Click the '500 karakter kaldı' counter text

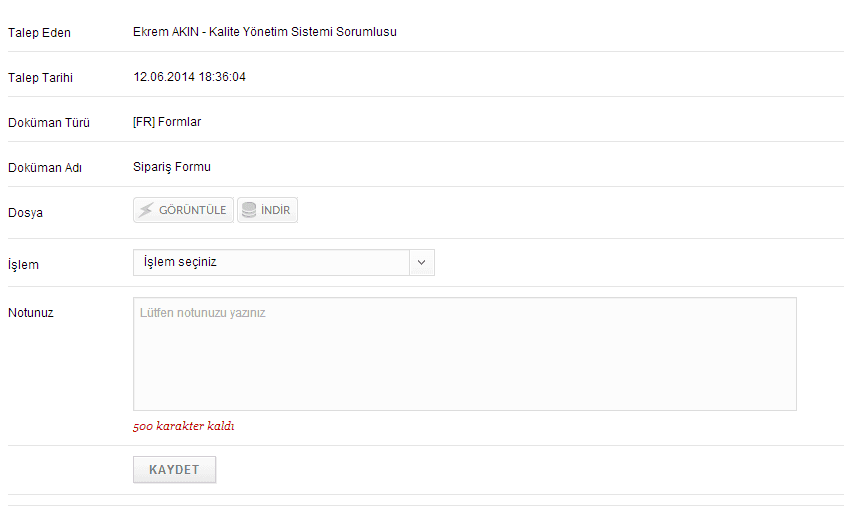coord(184,426)
